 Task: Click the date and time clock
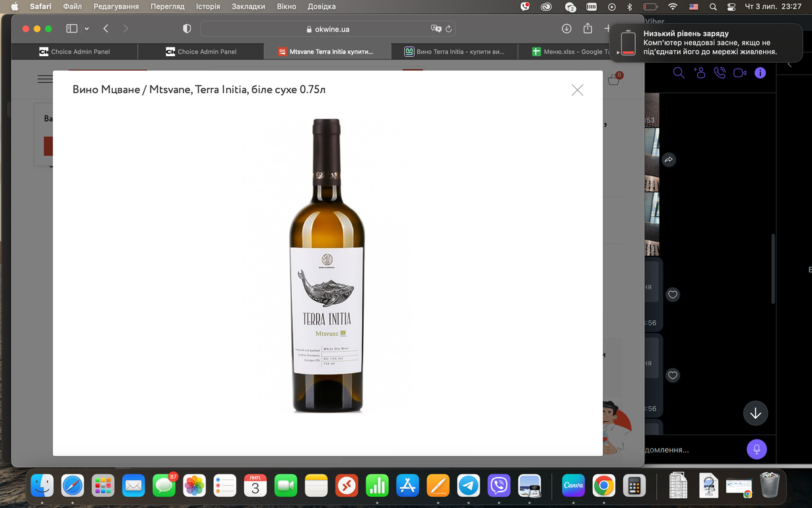[x=773, y=7]
